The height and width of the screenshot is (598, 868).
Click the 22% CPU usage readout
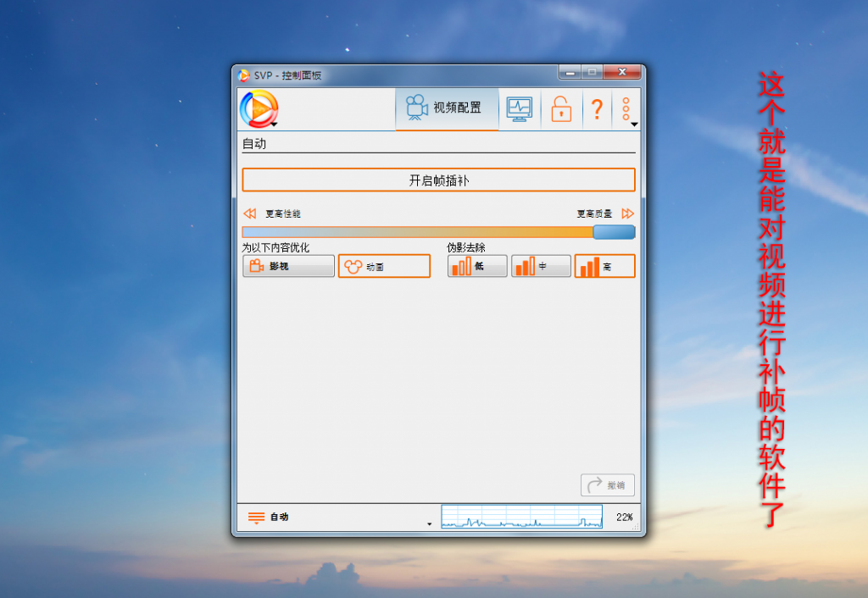624,517
